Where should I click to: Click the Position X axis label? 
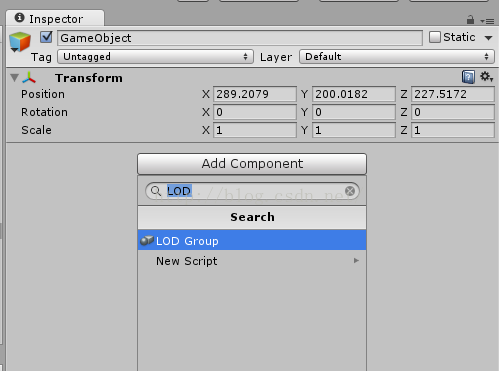(x=206, y=94)
